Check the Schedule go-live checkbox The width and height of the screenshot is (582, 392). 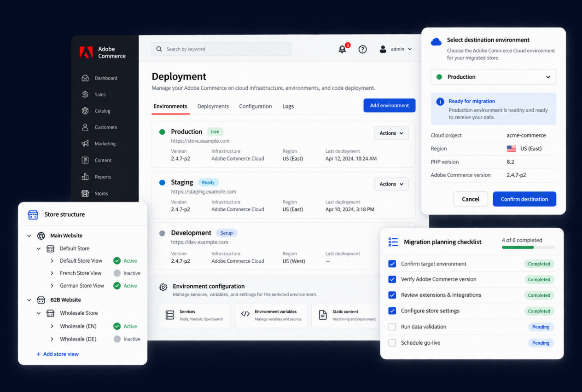coord(392,343)
